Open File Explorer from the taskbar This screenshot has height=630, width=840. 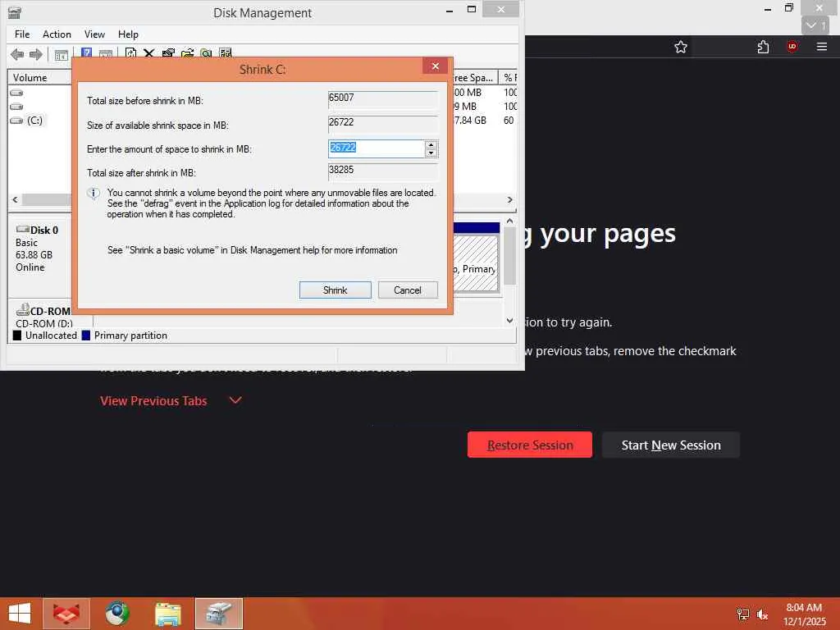(x=168, y=614)
